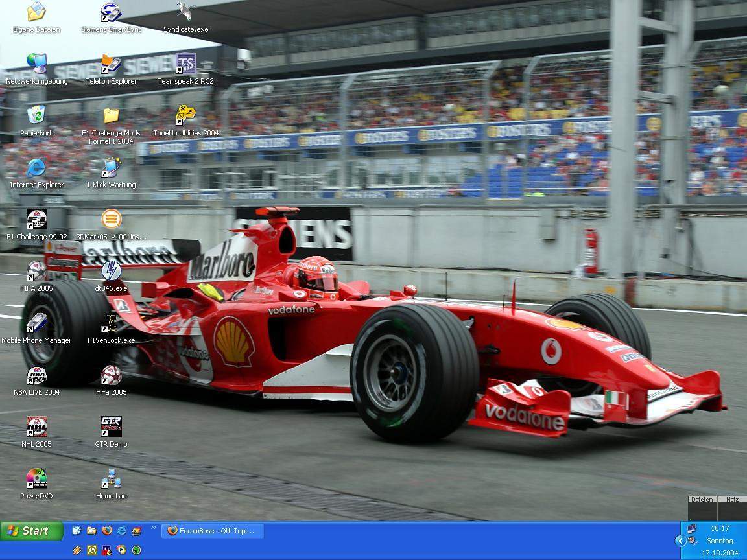Image resolution: width=747 pixels, height=560 pixels.
Task: Open the Eigene Dateien desktop folder
Action: 37,17
